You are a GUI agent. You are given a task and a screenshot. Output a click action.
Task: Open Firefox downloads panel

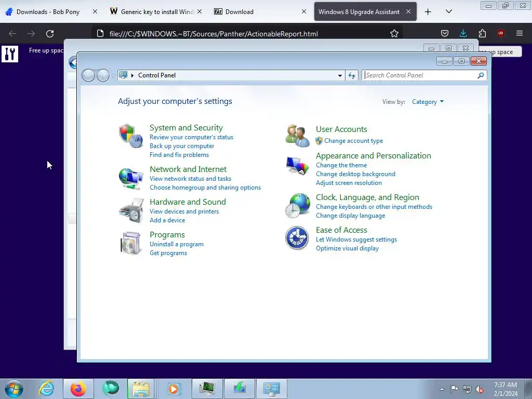[463, 33]
